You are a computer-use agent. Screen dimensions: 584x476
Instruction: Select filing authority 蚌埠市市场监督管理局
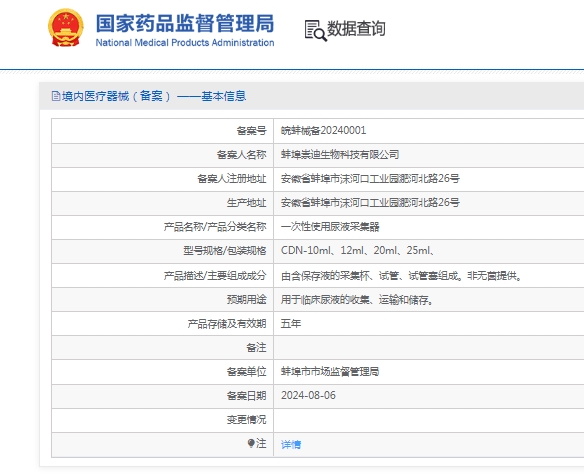coord(330,371)
